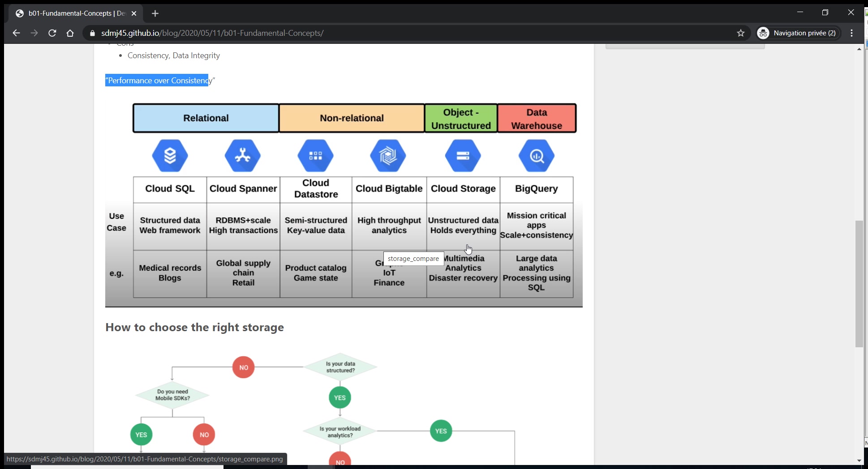Click the Cloud Spanner table cell
This screenshot has height=469, width=868.
tap(243, 189)
